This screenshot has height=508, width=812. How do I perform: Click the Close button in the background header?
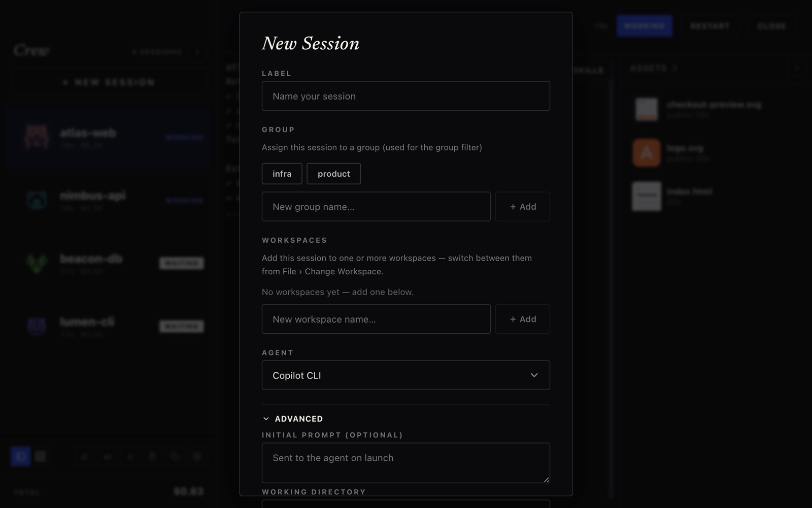(771, 26)
